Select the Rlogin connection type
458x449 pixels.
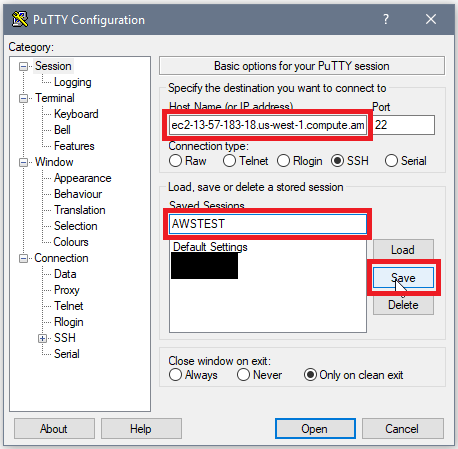coord(300,161)
